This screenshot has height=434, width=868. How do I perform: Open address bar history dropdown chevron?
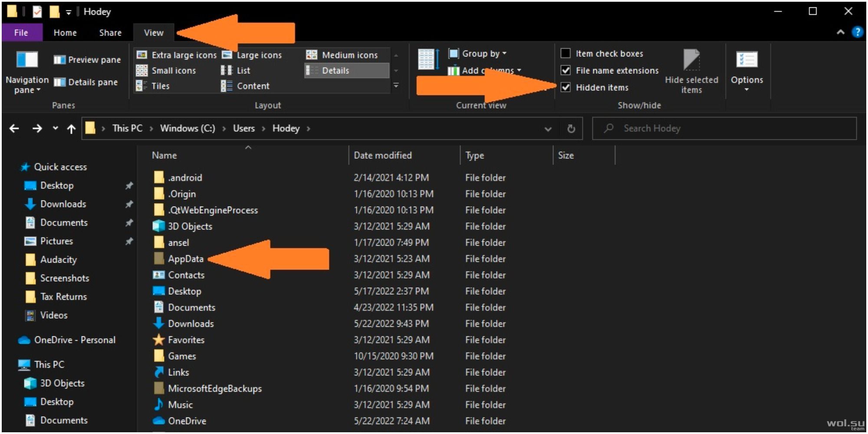[x=548, y=129]
